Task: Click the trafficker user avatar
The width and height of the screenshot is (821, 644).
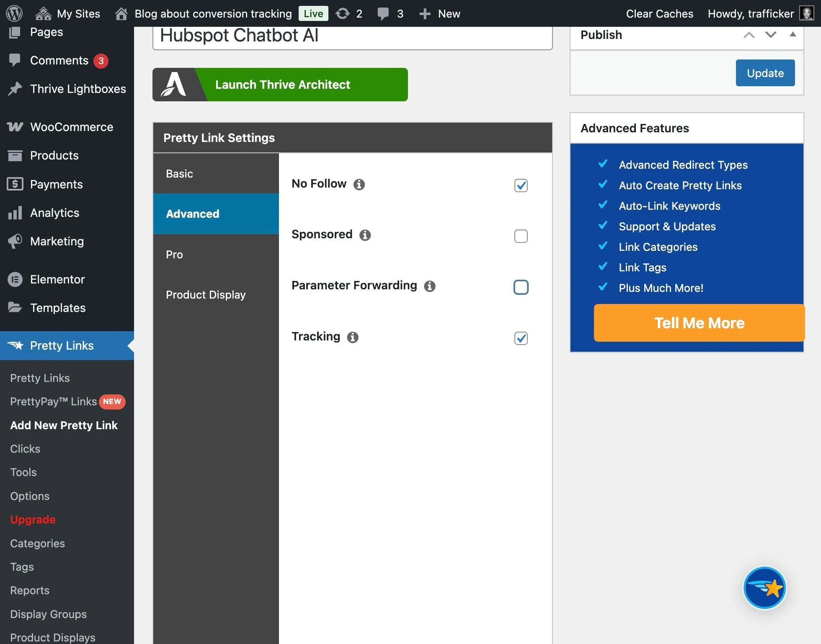Action: coord(806,13)
